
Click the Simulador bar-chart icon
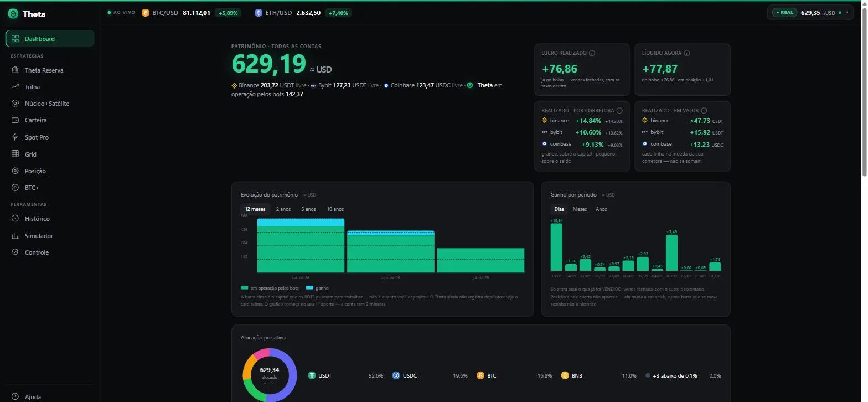click(x=15, y=236)
